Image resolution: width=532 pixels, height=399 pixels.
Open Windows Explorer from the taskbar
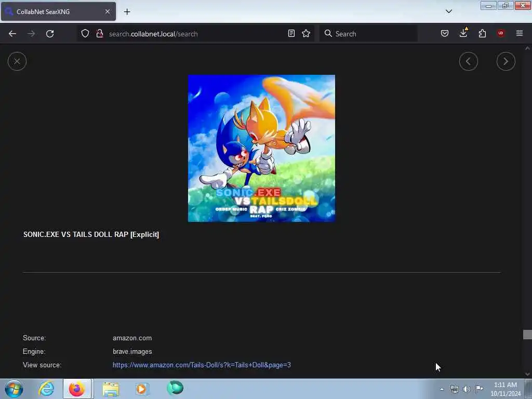point(111,389)
